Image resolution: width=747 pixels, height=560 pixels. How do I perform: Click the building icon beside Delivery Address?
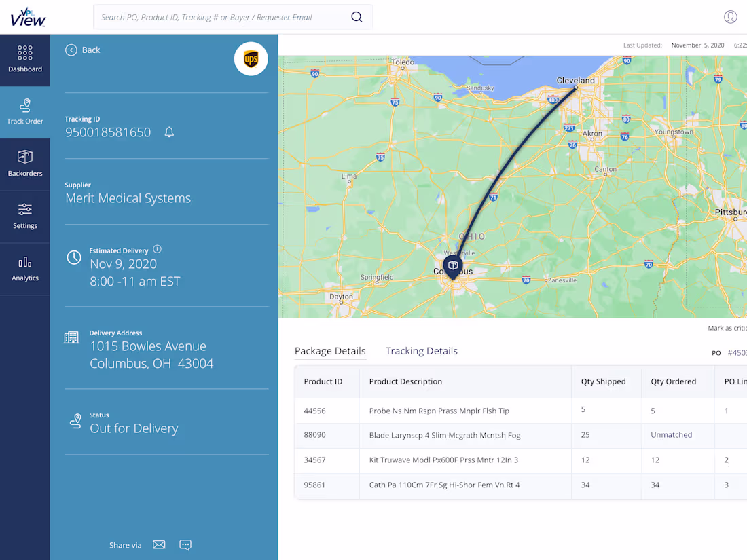71,336
